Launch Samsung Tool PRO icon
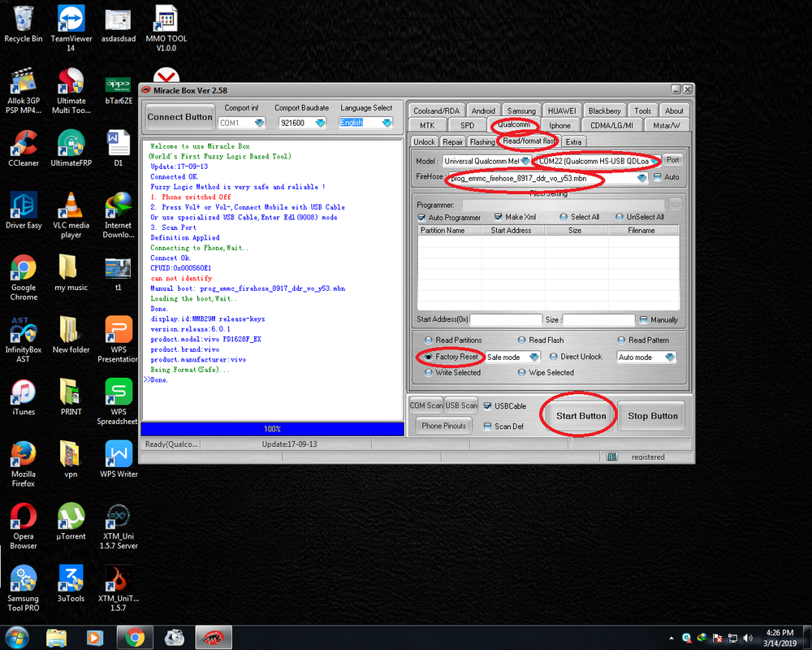Image resolution: width=812 pixels, height=650 pixels. [x=24, y=588]
